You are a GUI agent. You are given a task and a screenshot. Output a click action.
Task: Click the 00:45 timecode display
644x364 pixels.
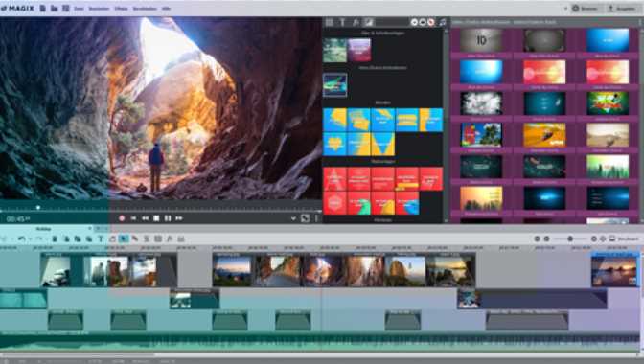(x=18, y=219)
